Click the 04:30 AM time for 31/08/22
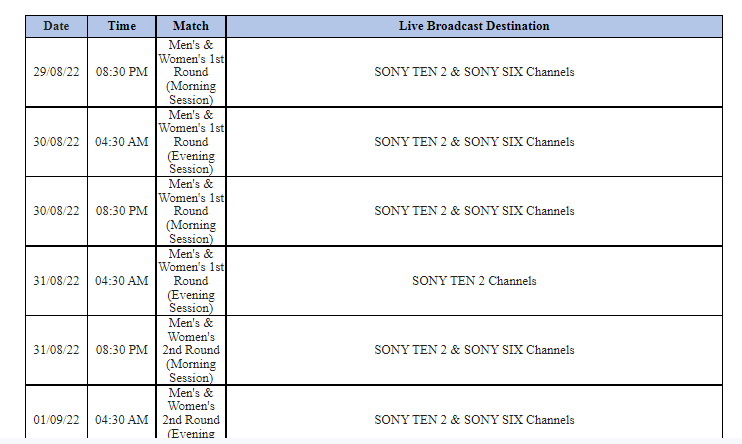The height and width of the screenshot is (444, 742). coord(122,281)
